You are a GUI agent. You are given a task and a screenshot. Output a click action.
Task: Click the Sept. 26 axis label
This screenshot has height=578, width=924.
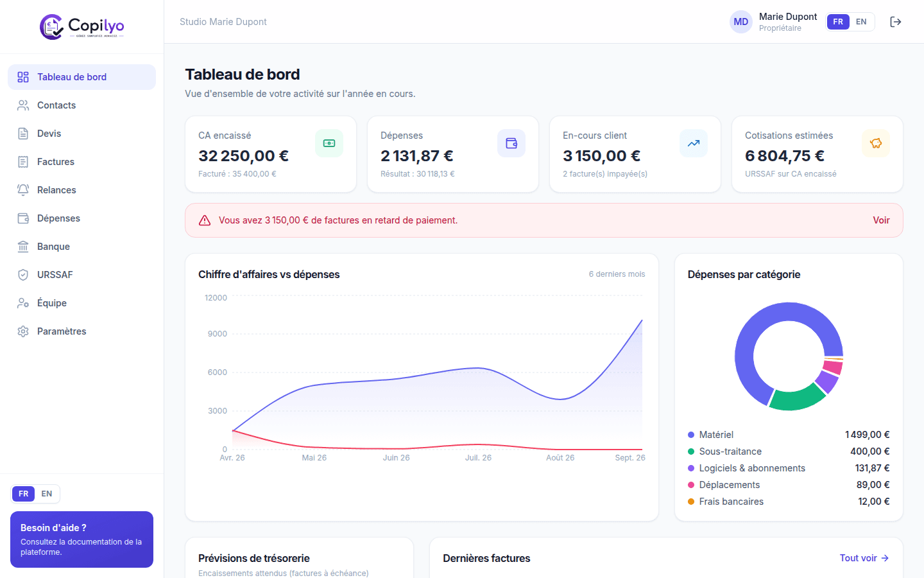pyautogui.click(x=630, y=458)
